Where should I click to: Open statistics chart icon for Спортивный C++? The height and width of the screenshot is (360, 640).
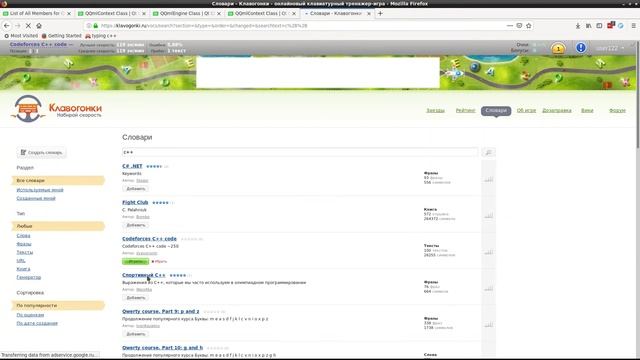click(489, 288)
